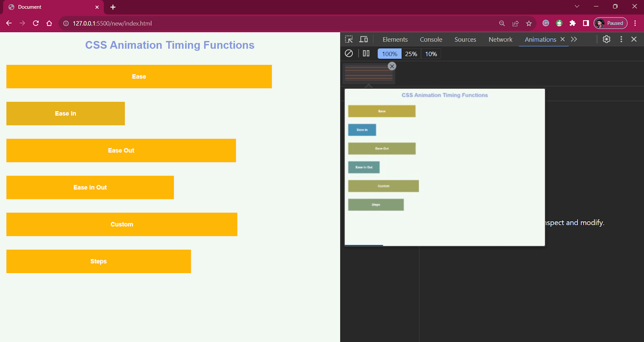This screenshot has height=342, width=644.
Task: Click the Ease In bar in preview popup
Action: pyautogui.click(x=362, y=130)
